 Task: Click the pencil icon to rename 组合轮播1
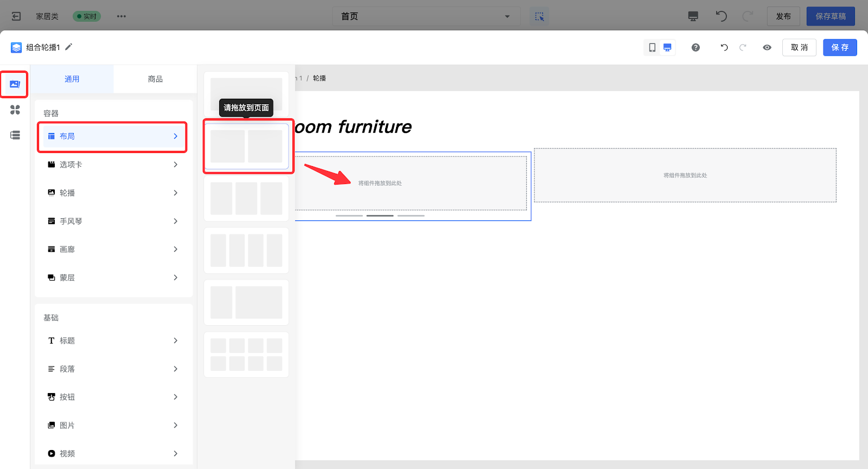pos(68,47)
